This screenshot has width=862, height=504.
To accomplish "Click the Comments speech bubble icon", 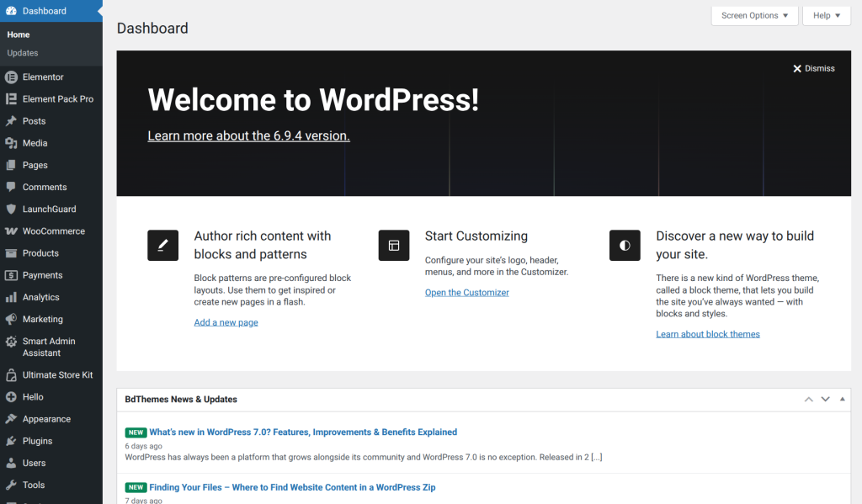I will (x=11, y=187).
